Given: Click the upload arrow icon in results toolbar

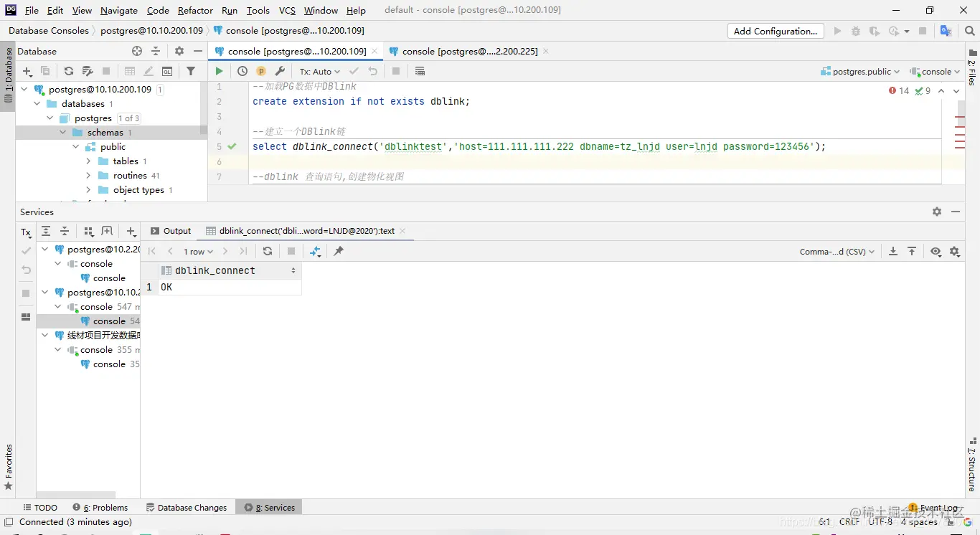Looking at the screenshot, I should click(x=912, y=251).
